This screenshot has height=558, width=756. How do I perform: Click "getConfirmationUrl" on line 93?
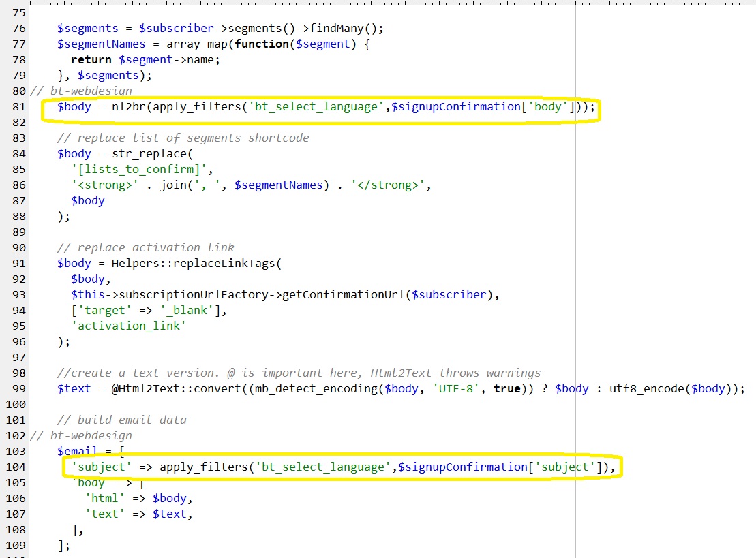[344, 294]
